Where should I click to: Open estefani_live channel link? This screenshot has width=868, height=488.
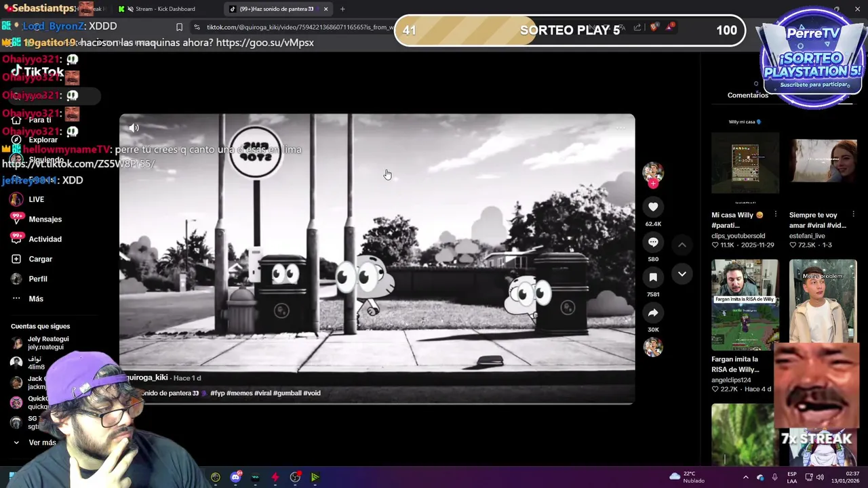(x=807, y=236)
